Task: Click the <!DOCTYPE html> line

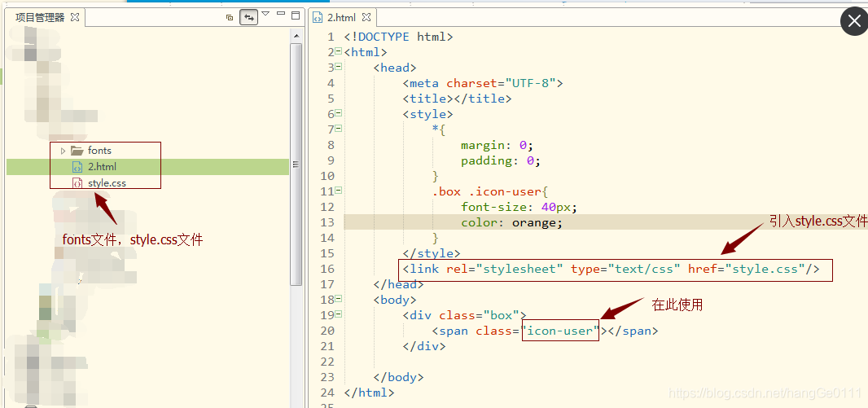Action: 398,37
